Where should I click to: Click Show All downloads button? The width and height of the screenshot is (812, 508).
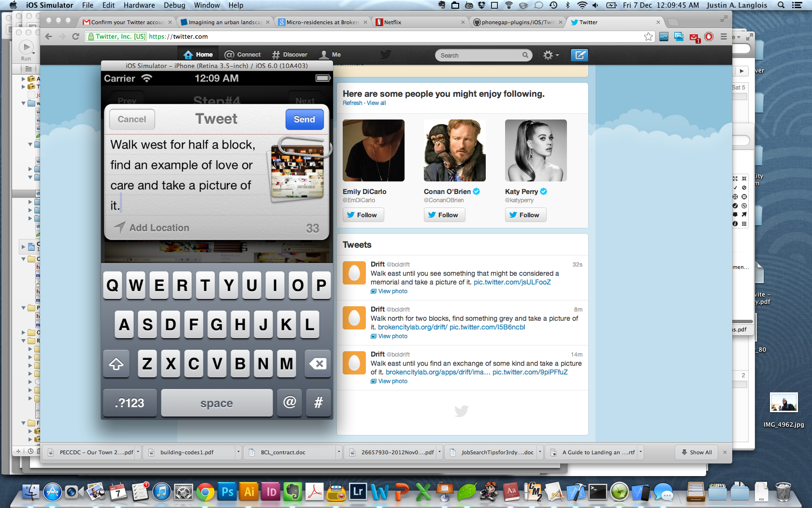[x=696, y=452]
